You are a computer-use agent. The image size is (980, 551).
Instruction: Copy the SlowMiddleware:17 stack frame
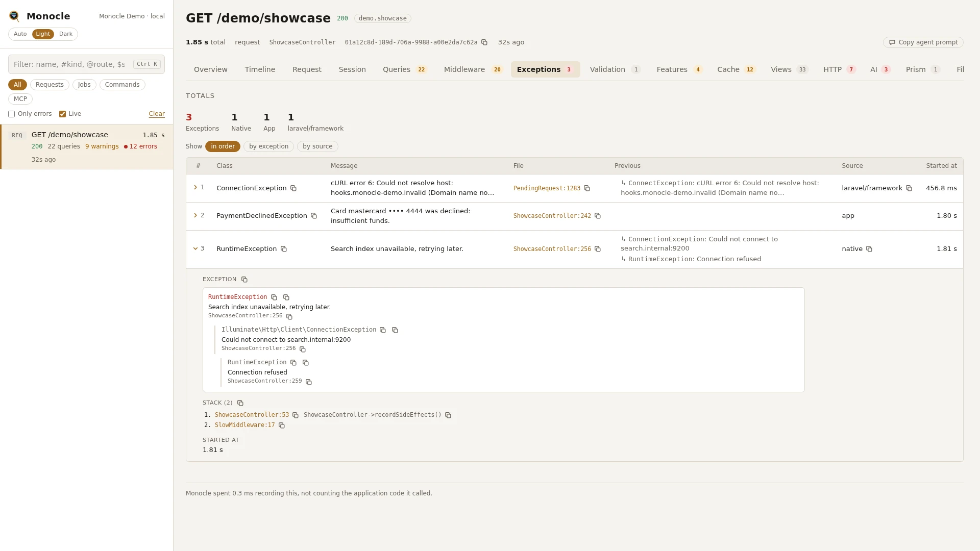click(x=282, y=425)
